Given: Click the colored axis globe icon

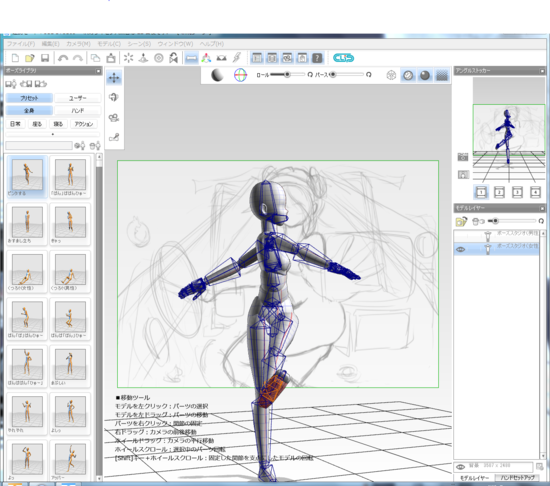Looking at the screenshot, I should [240, 75].
